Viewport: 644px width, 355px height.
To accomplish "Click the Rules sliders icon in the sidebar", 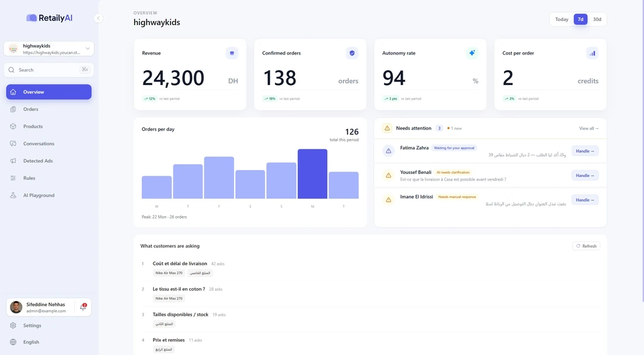I will (13, 178).
